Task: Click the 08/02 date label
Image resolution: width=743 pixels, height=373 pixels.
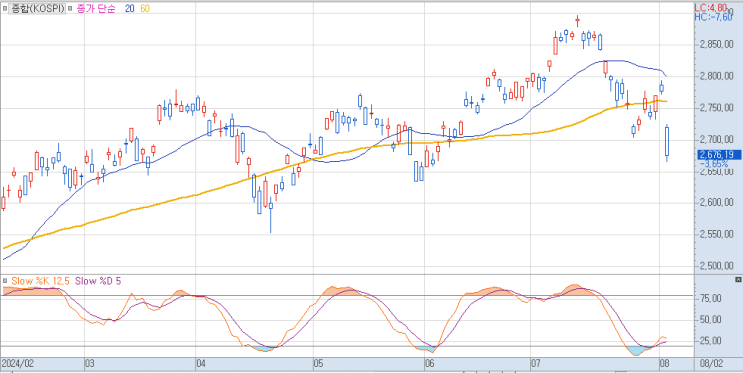Action: pyautogui.click(x=712, y=364)
